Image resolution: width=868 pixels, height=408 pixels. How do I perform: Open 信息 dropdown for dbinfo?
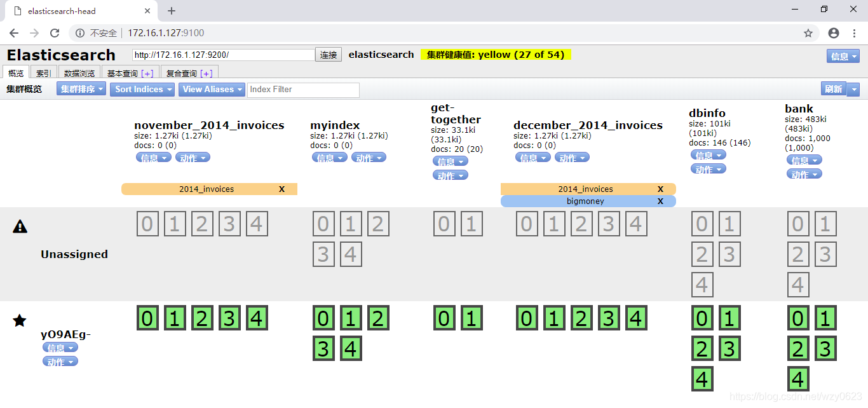pyautogui.click(x=709, y=155)
